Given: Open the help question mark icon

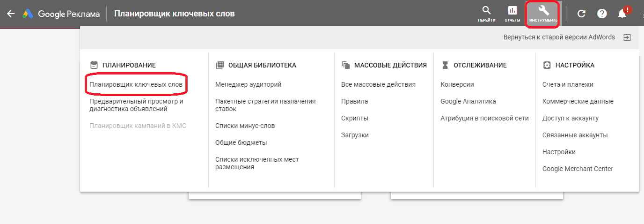Looking at the screenshot, I should click(602, 14).
